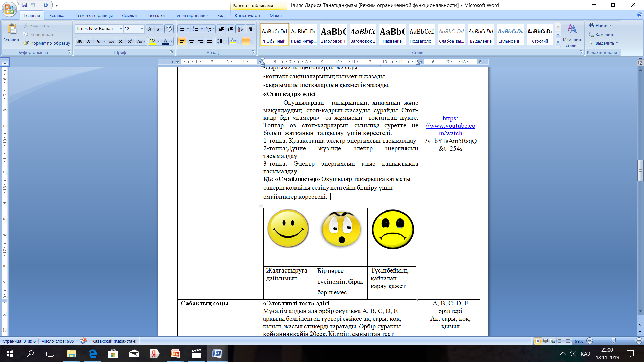Click the Decrease Indent icon
This screenshot has width=644, height=362.
pos(221,29)
